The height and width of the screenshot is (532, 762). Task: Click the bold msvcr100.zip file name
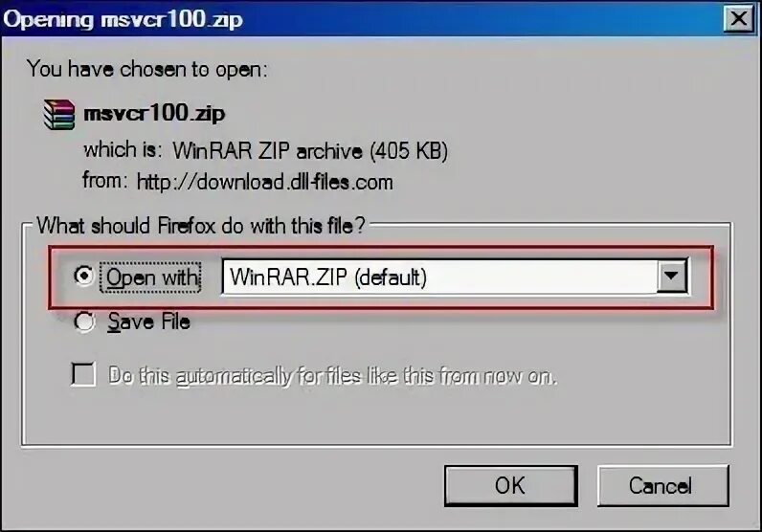coord(154,114)
